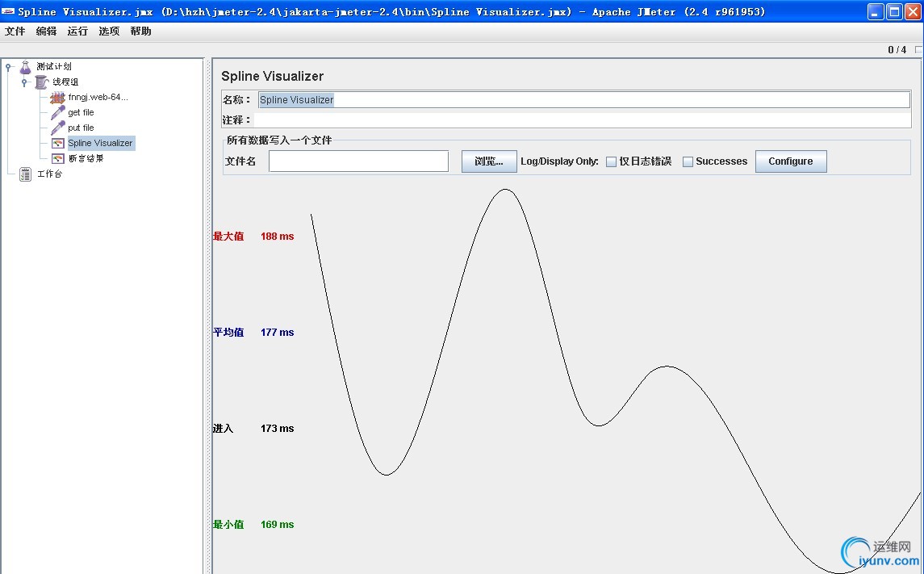Viewport: 924px width, 574px height.
Task: Click the Configure button
Action: pyautogui.click(x=791, y=161)
